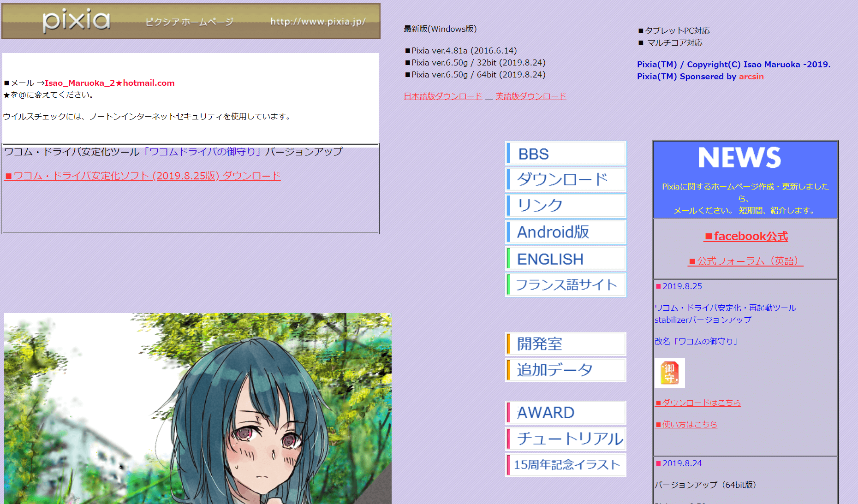Click the ワコム・ドライバ安定化ソフト ダウンロード link
The height and width of the screenshot is (504, 858).
142,176
